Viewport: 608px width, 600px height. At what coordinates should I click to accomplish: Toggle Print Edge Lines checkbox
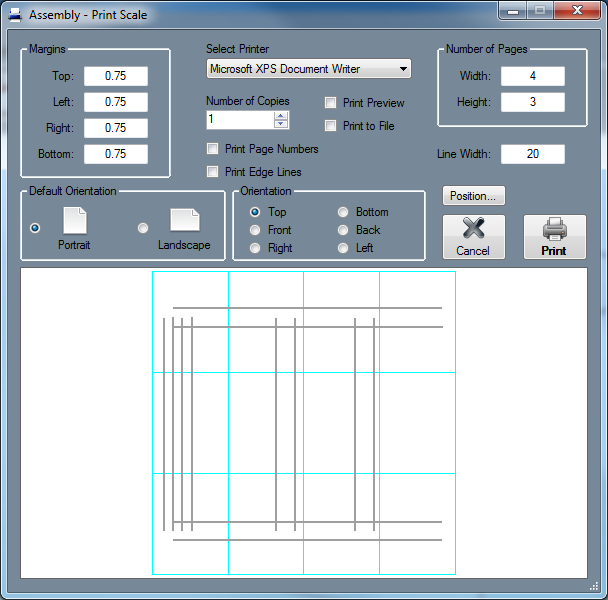click(212, 171)
